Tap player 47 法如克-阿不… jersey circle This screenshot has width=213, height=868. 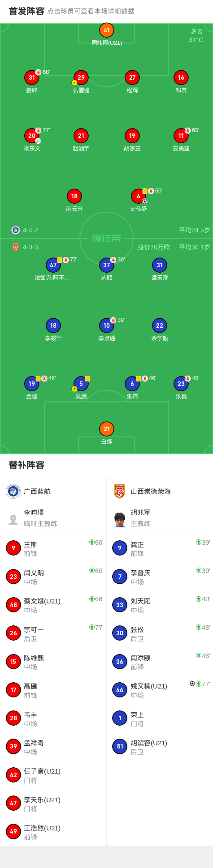(x=53, y=265)
